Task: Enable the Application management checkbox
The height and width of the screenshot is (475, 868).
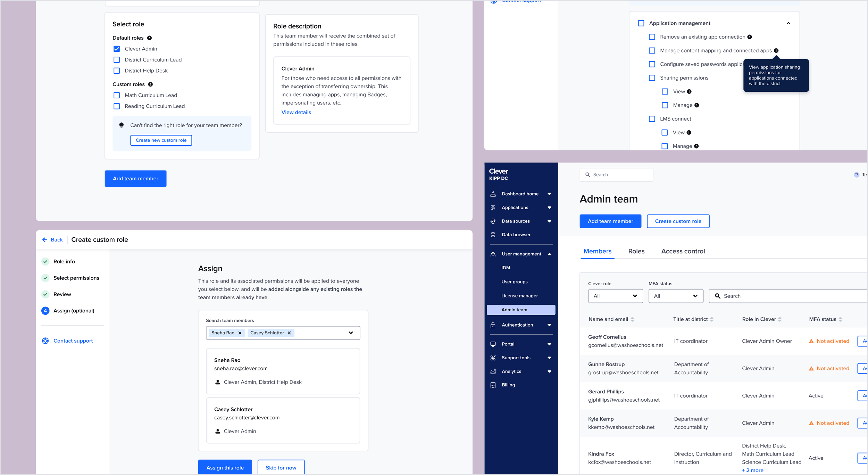Action: click(641, 23)
